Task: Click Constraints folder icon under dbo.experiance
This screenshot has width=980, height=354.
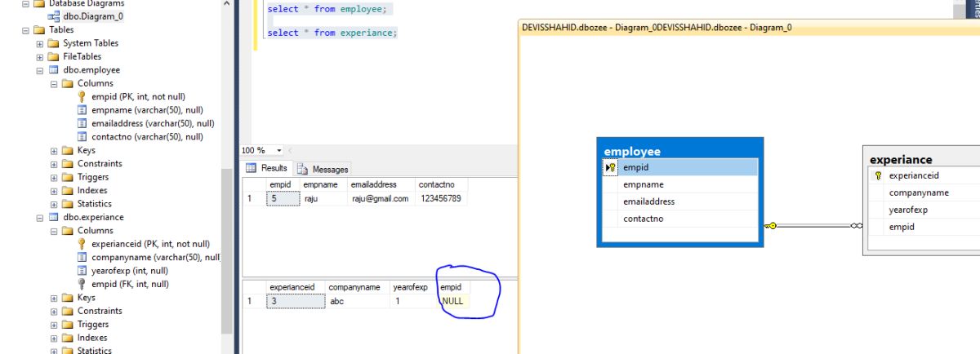Action: click(x=68, y=311)
